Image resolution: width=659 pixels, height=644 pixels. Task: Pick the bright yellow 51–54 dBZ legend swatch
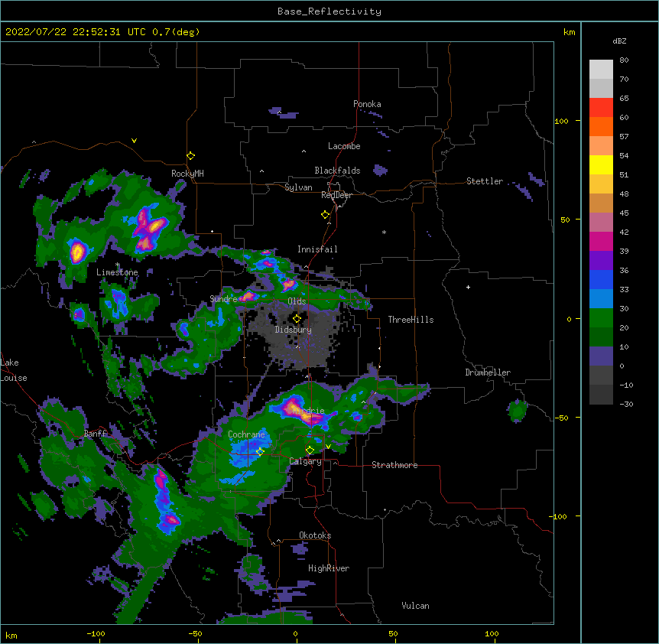tap(601, 164)
